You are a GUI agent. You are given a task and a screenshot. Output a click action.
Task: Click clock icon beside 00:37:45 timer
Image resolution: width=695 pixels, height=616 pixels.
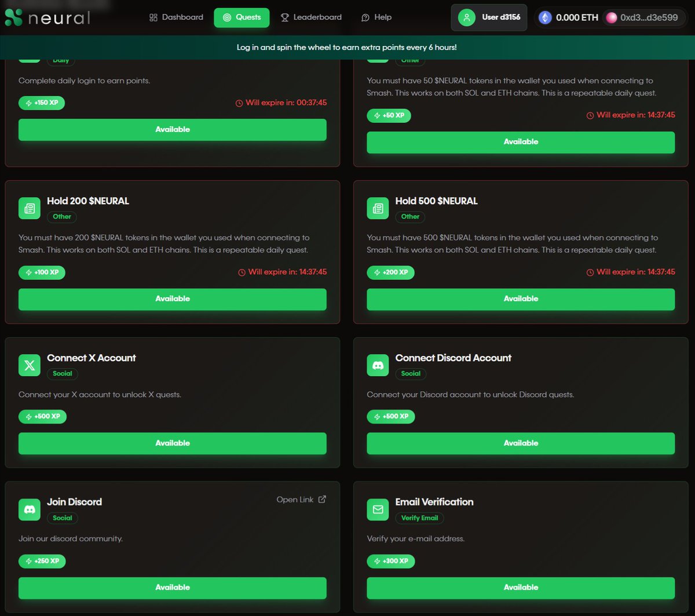(239, 103)
